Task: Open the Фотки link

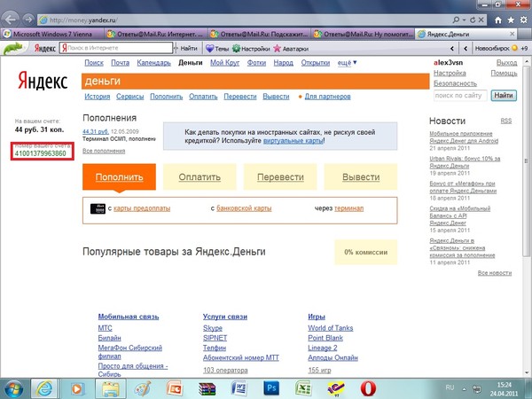Action: click(x=256, y=63)
